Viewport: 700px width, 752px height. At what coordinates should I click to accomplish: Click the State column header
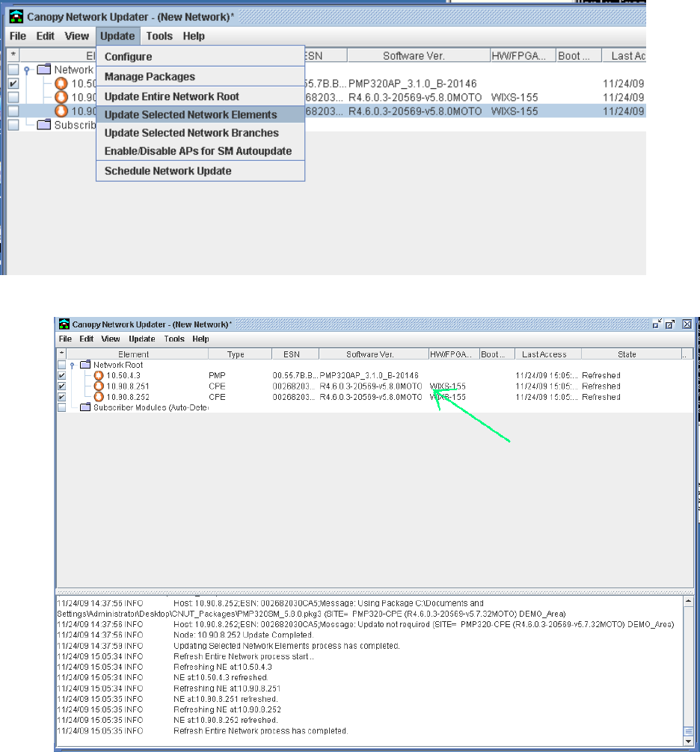(x=631, y=354)
